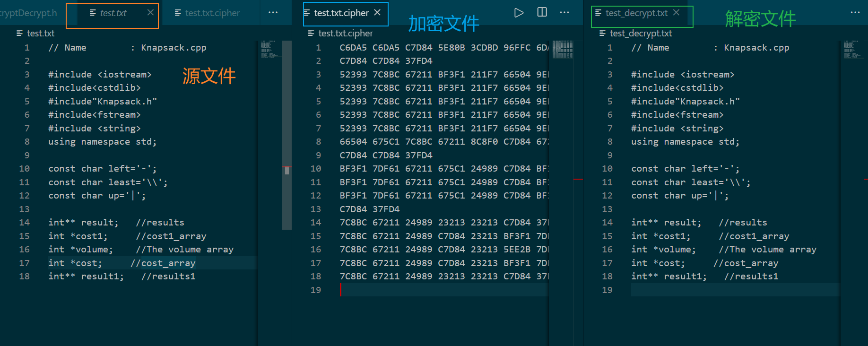Click "const char left='-';" in test.txt
Screen dimensions: 868x346
[102, 169]
